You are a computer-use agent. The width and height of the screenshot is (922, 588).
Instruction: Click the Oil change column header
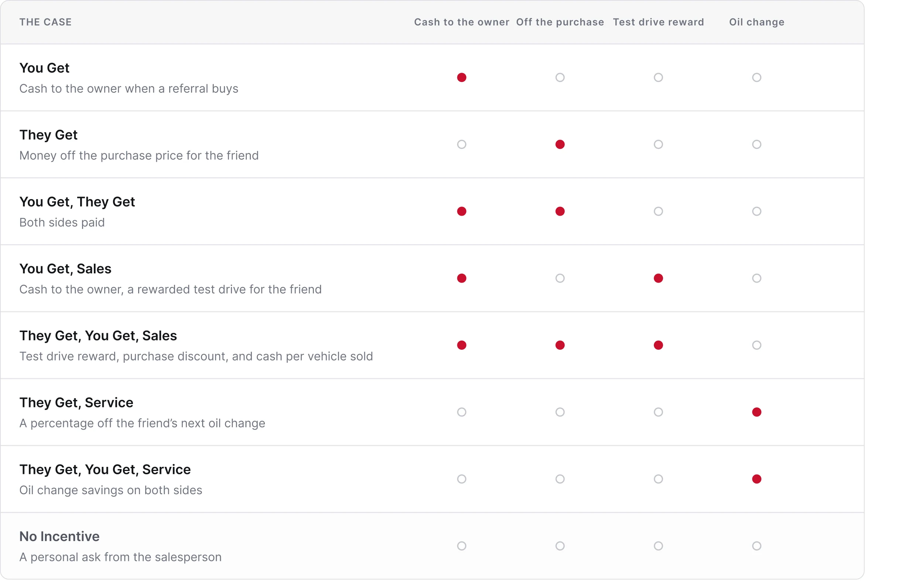pos(757,22)
